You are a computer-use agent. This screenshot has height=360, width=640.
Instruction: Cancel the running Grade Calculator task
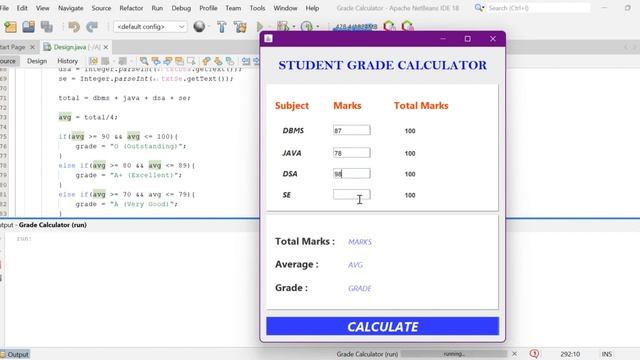pos(514,354)
